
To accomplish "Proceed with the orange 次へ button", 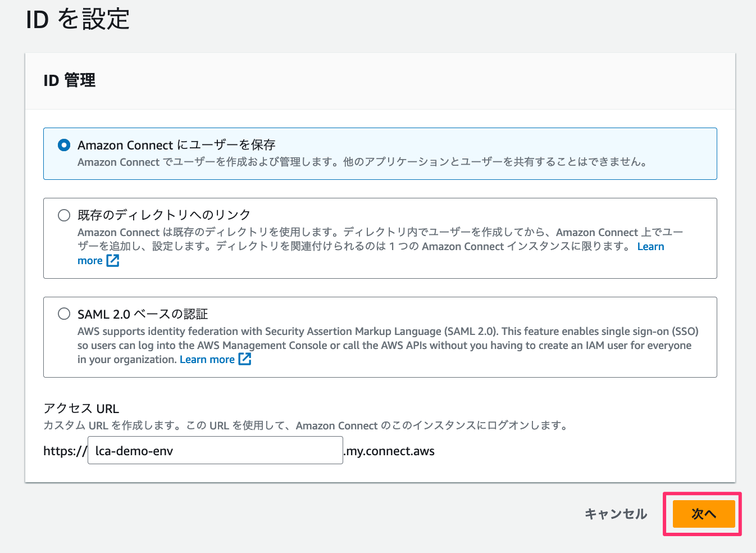I will click(704, 514).
